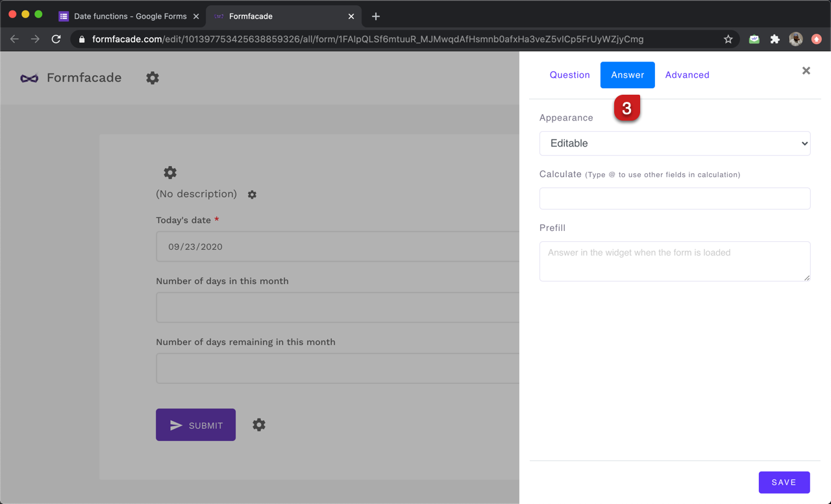Viewport: 831px width, 504px height.
Task: Click gear icon beside (No description)
Action: pyautogui.click(x=252, y=195)
